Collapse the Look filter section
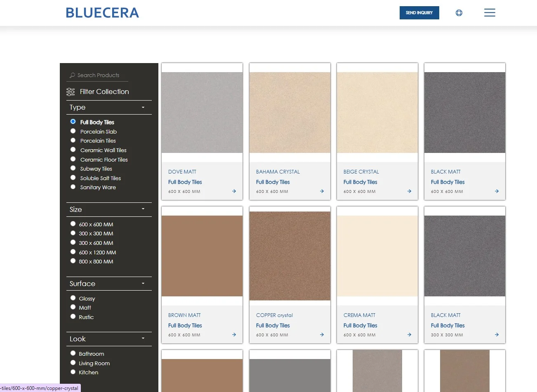This screenshot has width=537, height=392. (x=143, y=338)
